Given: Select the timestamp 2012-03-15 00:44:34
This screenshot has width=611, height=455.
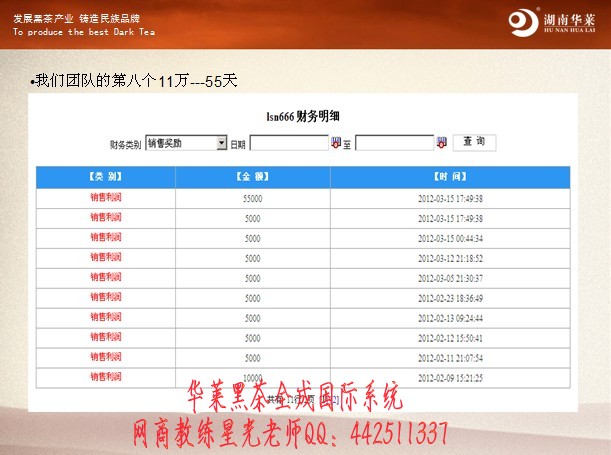Looking at the screenshot, I should [450, 238].
